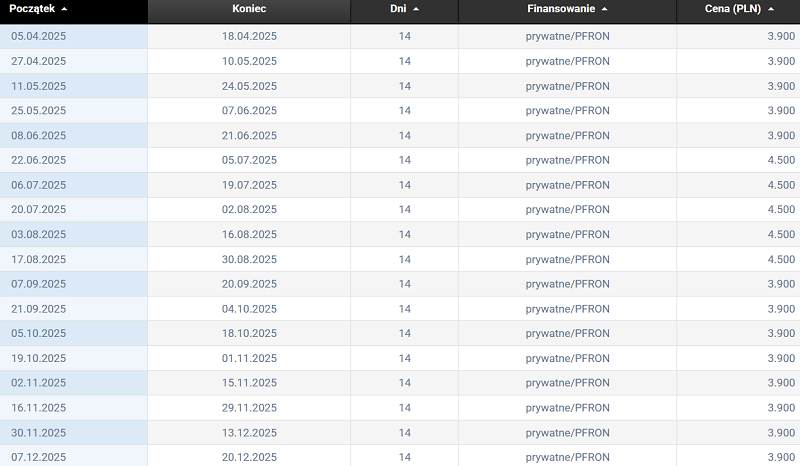
Task: Sort table by Koniec column header
Action: tap(249, 9)
